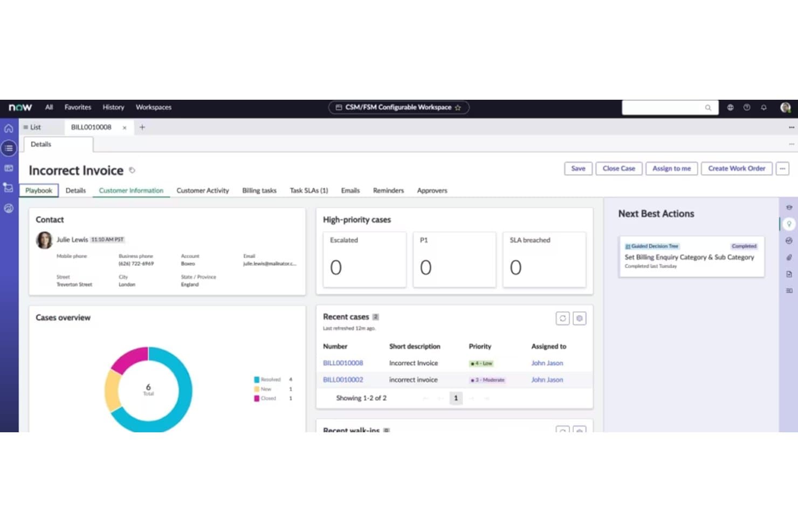Open the History menu
This screenshot has width=798, height=532.
click(113, 107)
